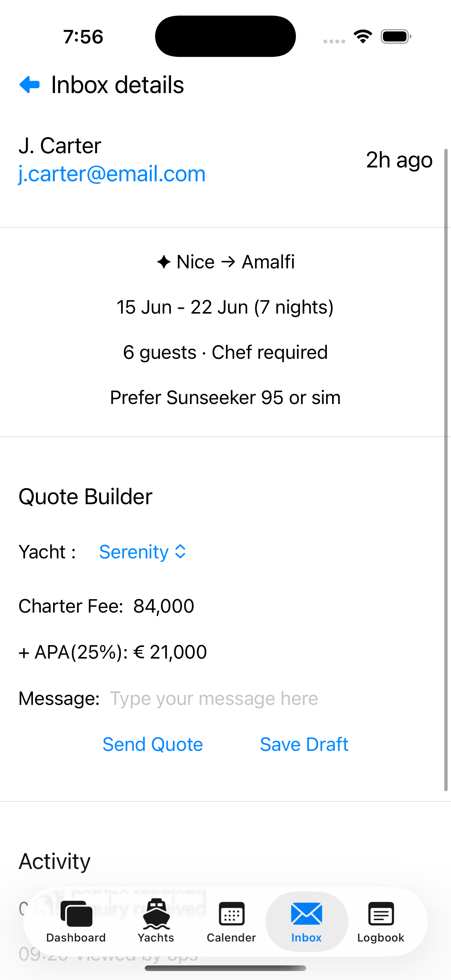
Task: Edit the Charter Fee 84,000 field
Action: tap(164, 606)
